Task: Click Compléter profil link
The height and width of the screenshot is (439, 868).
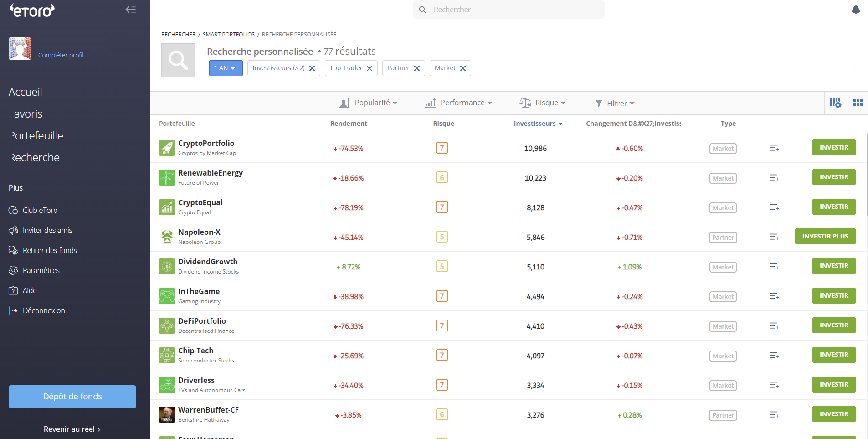Action: [61, 55]
